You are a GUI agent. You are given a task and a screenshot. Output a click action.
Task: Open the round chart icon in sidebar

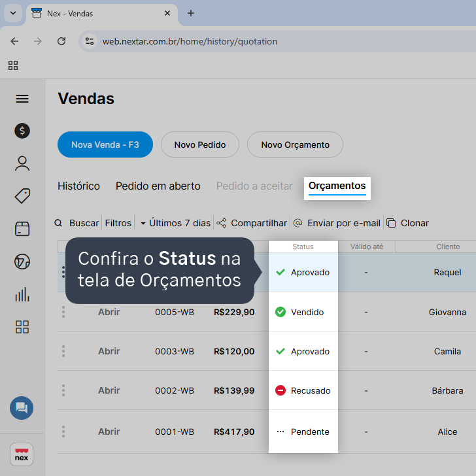tap(22, 262)
